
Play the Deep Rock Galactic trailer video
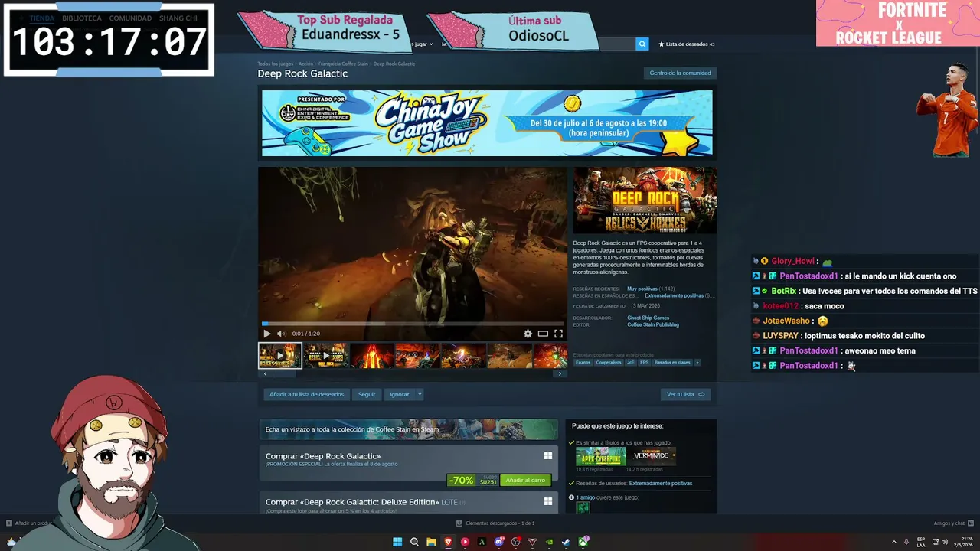coord(266,334)
